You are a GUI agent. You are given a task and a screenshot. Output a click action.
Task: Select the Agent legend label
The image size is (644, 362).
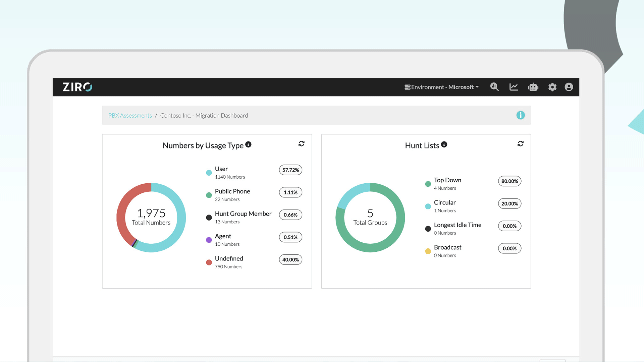223,236
